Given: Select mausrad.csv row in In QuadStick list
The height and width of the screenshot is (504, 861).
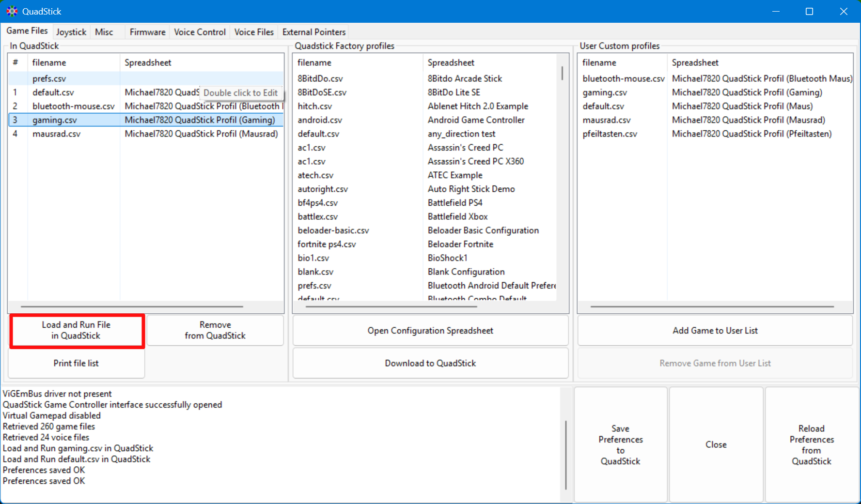Looking at the screenshot, I should click(x=56, y=134).
